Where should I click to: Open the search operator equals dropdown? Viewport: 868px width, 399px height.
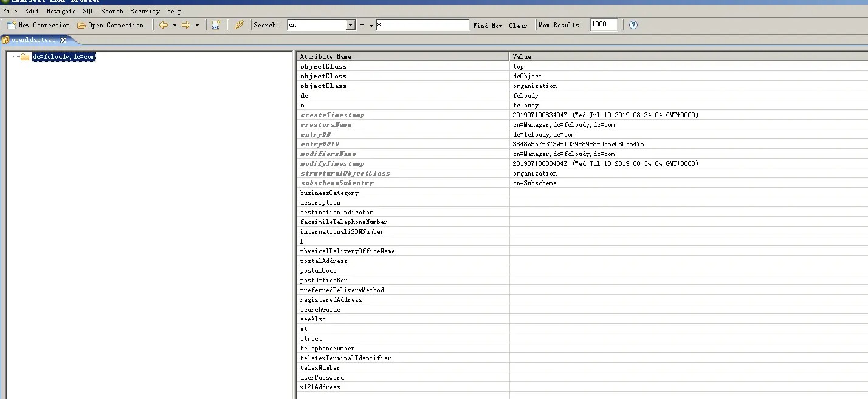pyautogui.click(x=371, y=26)
